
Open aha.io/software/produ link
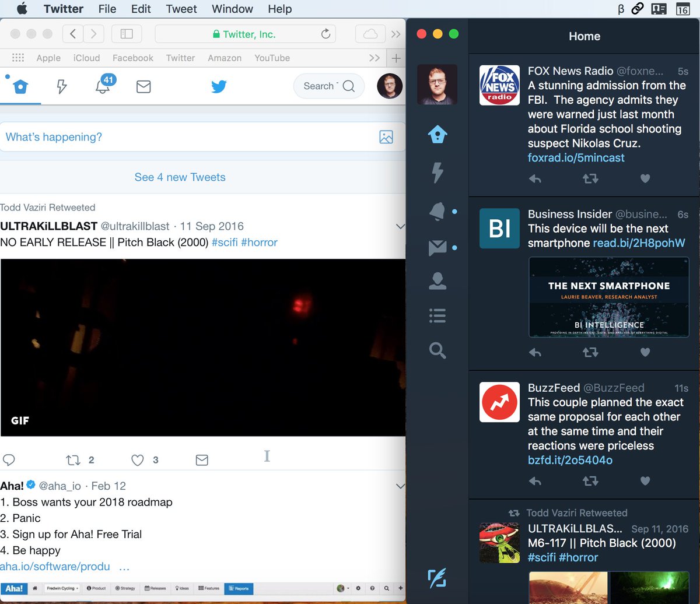55,566
